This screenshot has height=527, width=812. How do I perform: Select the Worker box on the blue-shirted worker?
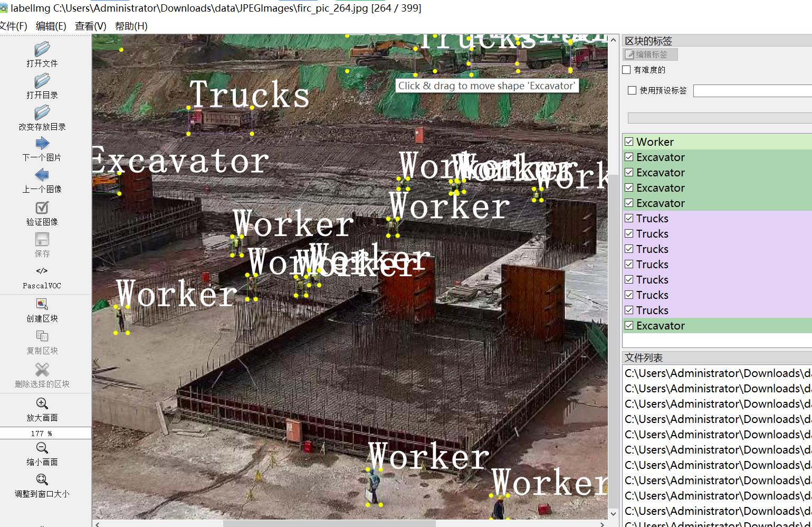[x=374, y=486]
